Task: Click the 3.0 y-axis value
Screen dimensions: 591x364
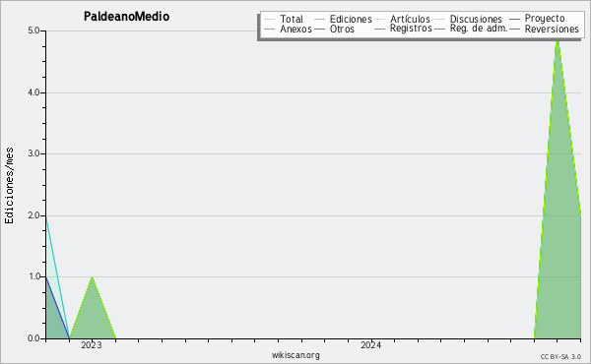Action: pyautogui.click(x=33, y=153)
